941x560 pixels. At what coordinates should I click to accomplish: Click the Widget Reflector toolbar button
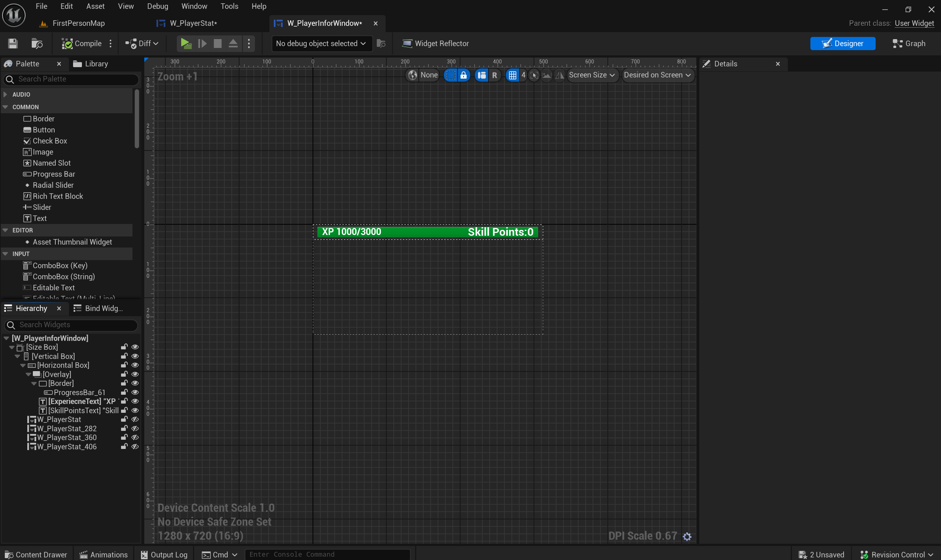[435, 44]
